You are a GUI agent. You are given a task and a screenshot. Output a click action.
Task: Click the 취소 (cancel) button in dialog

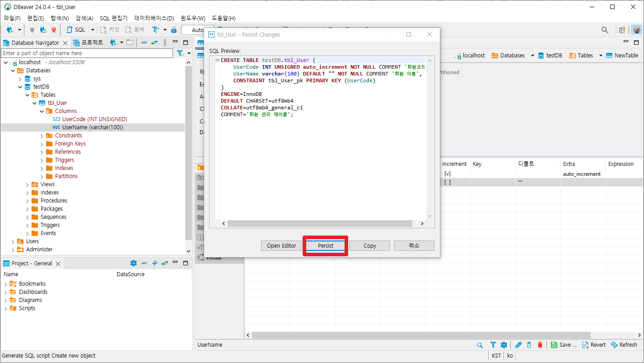pos(414,246)
